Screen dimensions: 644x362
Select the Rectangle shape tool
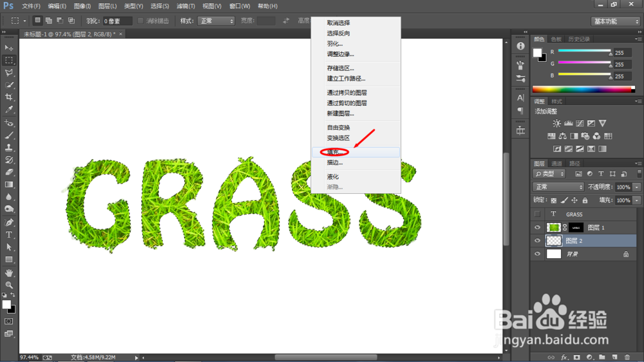point(8,260)
